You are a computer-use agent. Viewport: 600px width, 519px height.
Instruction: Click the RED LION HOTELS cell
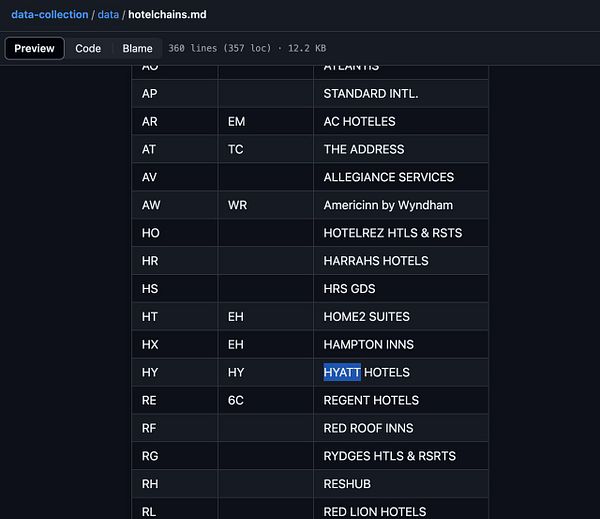(401, 509)
